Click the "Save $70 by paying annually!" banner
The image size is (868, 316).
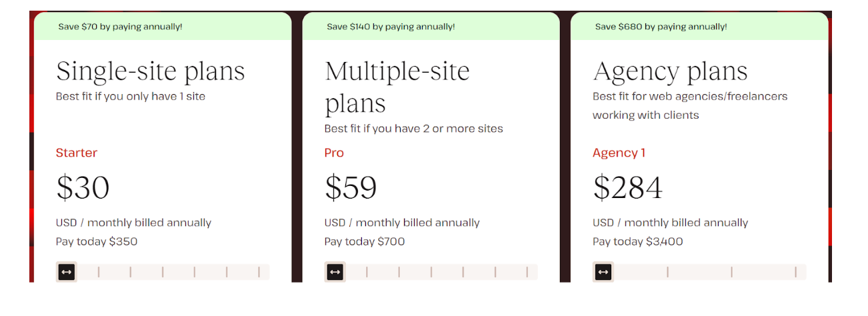(121, 27)
